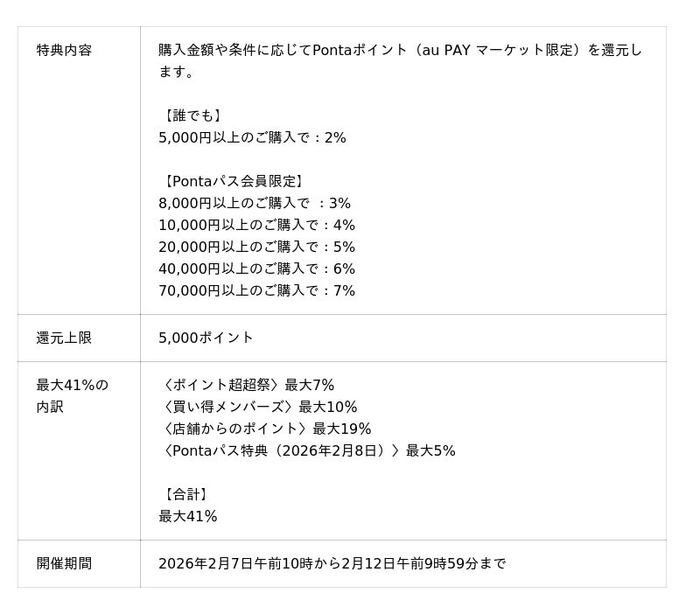Click the 【合計】 heading
Screen dimensions: 700x614
point(185,494)
